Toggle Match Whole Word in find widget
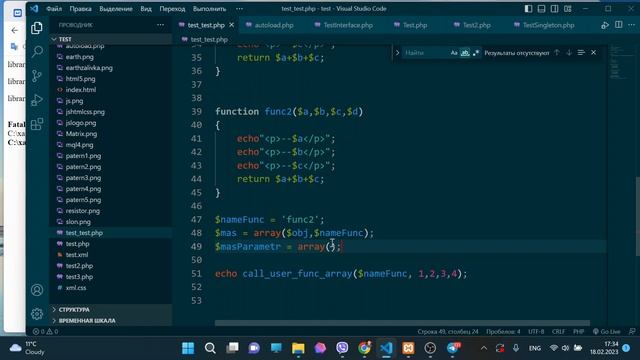Viewport: 640px width, 360px height. click(x=465, y=53)
